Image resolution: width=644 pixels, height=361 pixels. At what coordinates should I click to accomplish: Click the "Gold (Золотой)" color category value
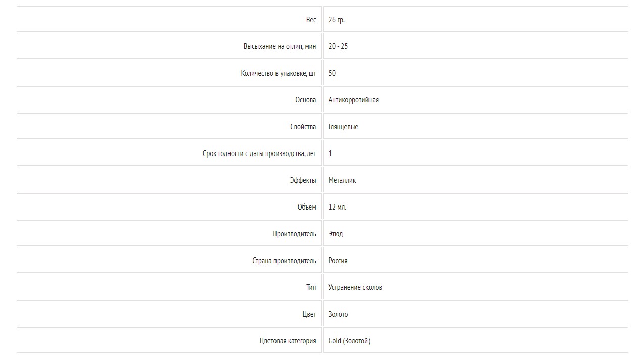pyautogui.click(x=349, y=341)
